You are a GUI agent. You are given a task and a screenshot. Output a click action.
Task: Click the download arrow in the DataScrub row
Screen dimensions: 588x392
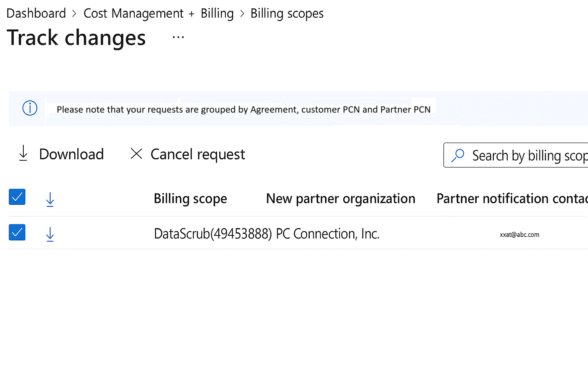[50, 234]
